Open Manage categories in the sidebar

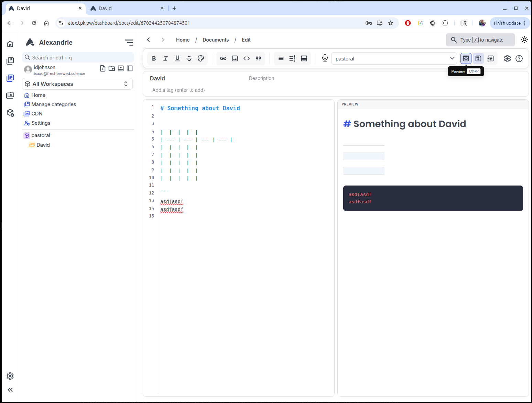(x=54, y=104)
